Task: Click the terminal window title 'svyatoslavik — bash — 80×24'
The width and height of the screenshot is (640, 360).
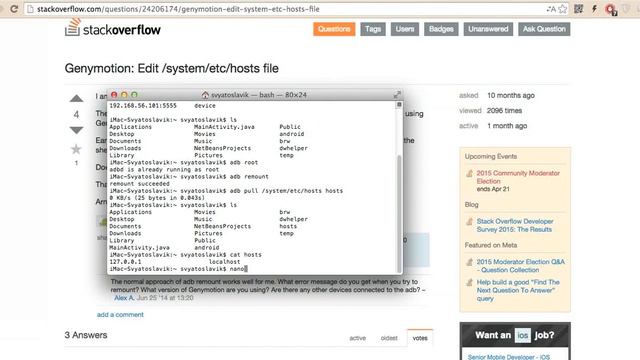Action: tap(259, 95)
